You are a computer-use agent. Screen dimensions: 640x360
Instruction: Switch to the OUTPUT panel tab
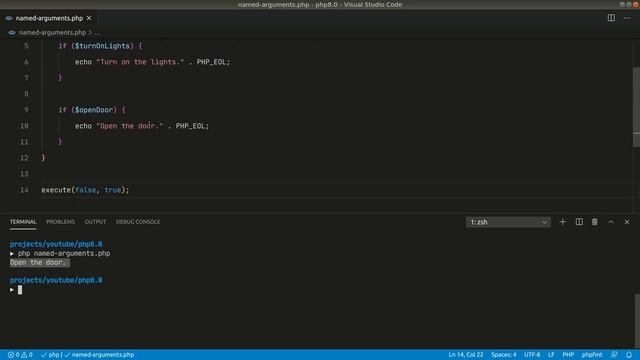tap(95, 222)
